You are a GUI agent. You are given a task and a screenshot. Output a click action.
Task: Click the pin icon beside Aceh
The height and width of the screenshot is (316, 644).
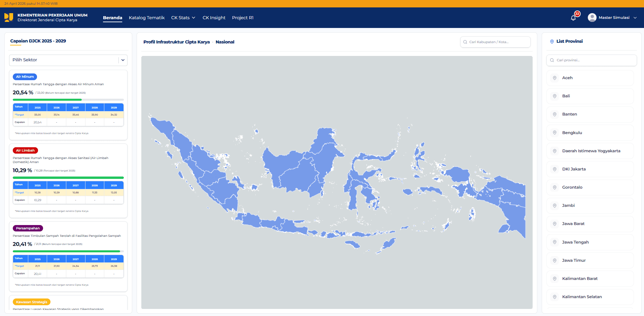coord(554,78)
